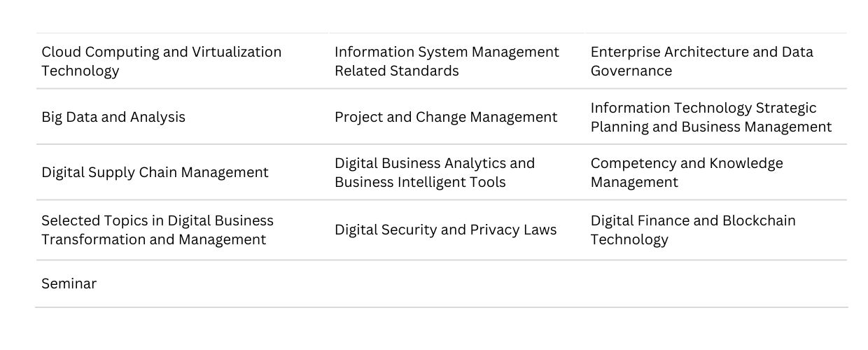Click Business Intelligent Tools text line

420,182
